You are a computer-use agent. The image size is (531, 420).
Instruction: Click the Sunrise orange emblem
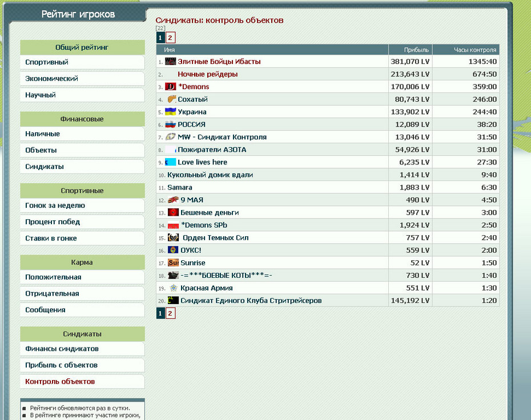click(173, 262)
